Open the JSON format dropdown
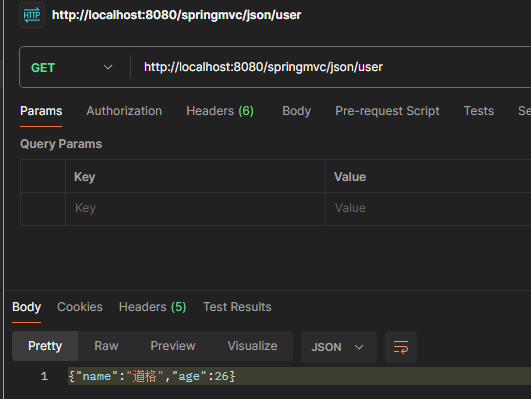 pos(339,347)
